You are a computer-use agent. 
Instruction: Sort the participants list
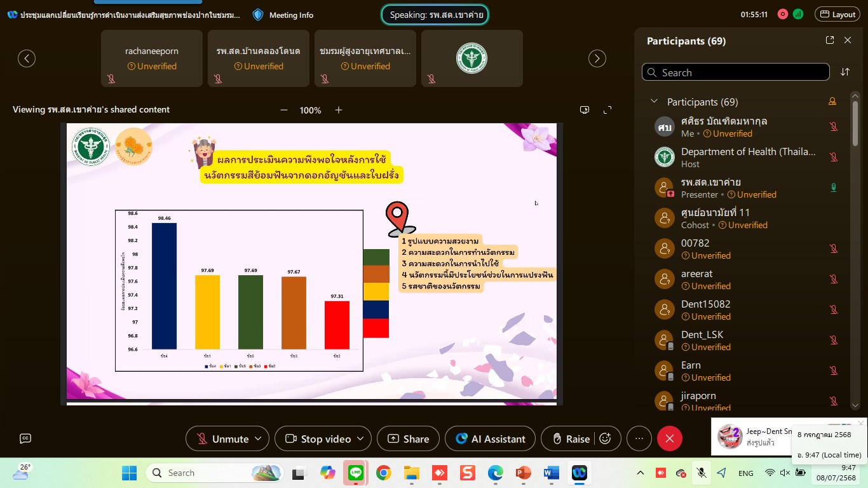tap(845, 72)
